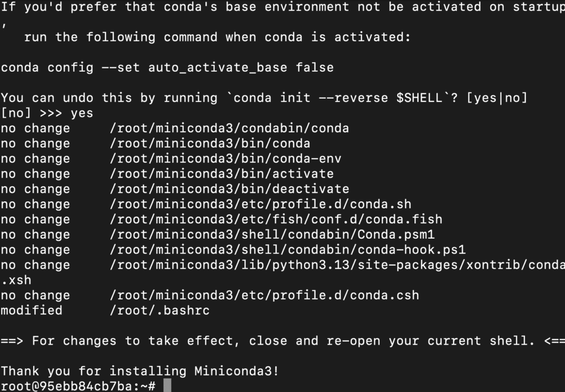Click the /root/miniconda3/condabin/conda path
Image resolution: width=565 pixels, height=392 pixels.
(x=229, y=128)
